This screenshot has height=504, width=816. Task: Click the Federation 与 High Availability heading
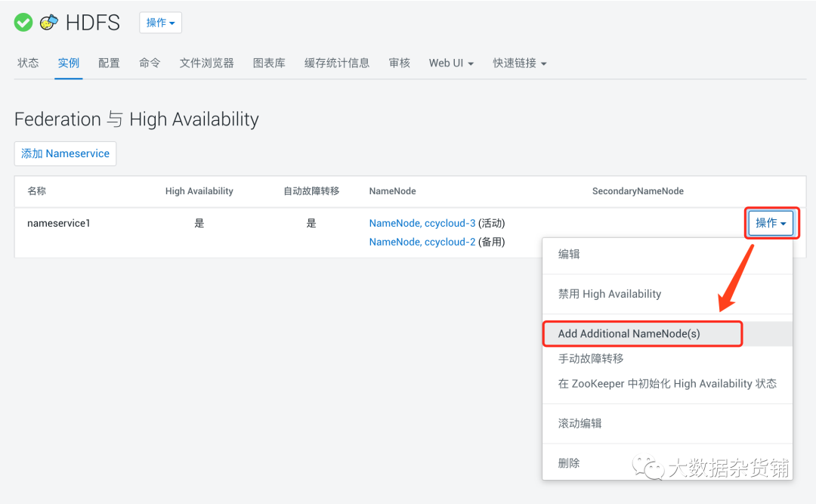[x=136, y=119]
